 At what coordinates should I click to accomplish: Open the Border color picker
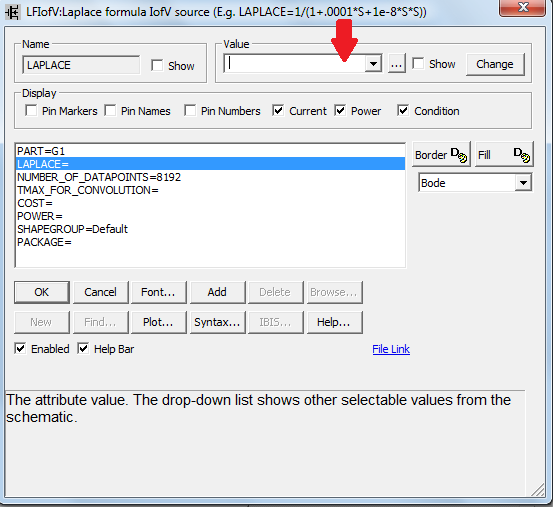click(x=441, y=154)
